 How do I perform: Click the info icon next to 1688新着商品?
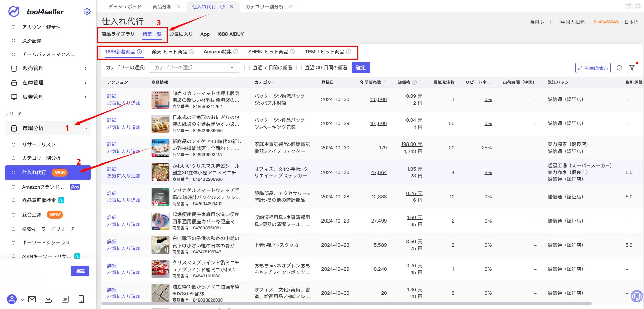(x=139, y=52)
